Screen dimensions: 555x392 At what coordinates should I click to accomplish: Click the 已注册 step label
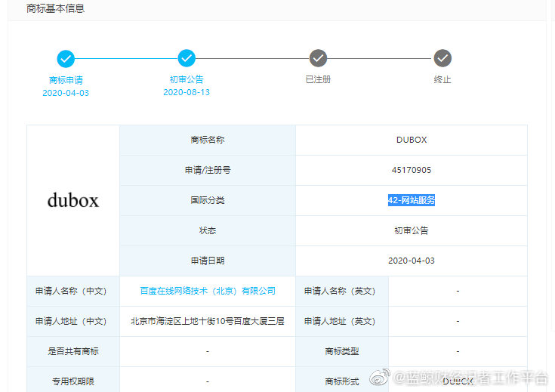coord(318,79)
